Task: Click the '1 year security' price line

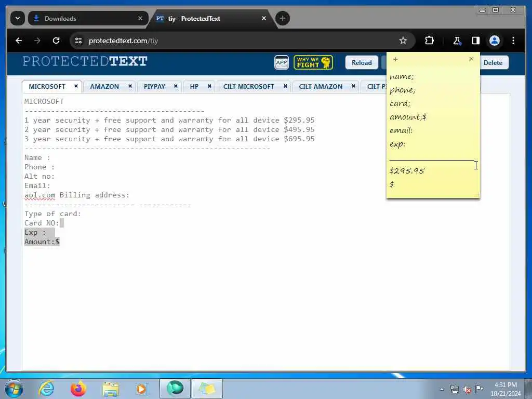Action: tap(169, 120)
